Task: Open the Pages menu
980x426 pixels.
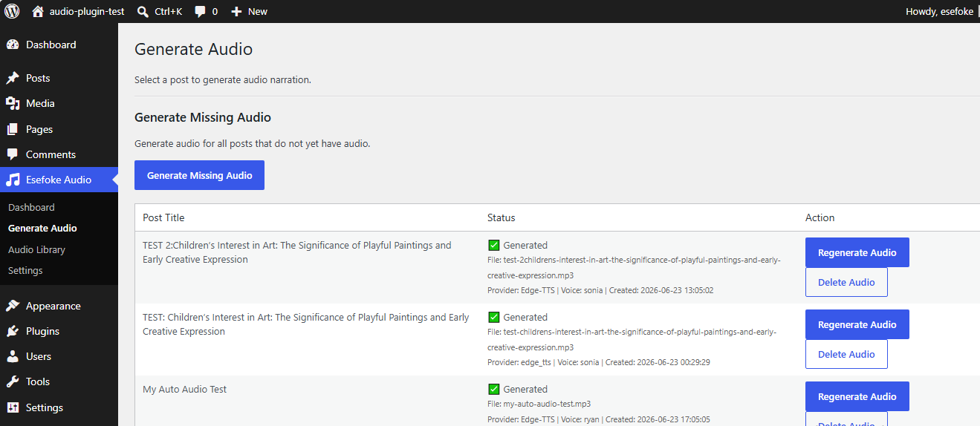Action: tap(59, 129)
